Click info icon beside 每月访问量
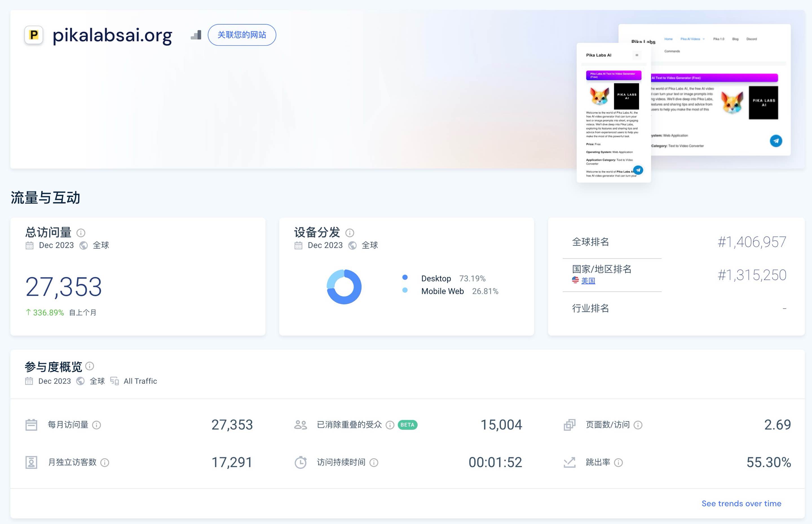 (x=97, y=425)
